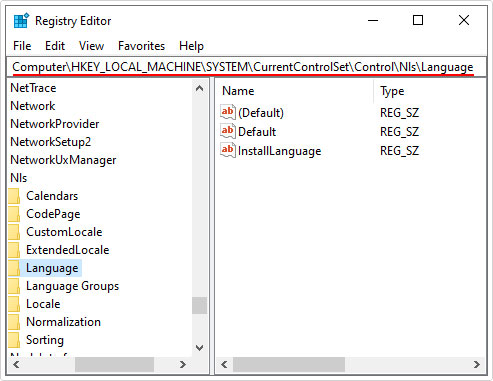The width and height of the screenshot is (493, 381).
Task: Open the File menu
Action: click(x=22, y=46)
